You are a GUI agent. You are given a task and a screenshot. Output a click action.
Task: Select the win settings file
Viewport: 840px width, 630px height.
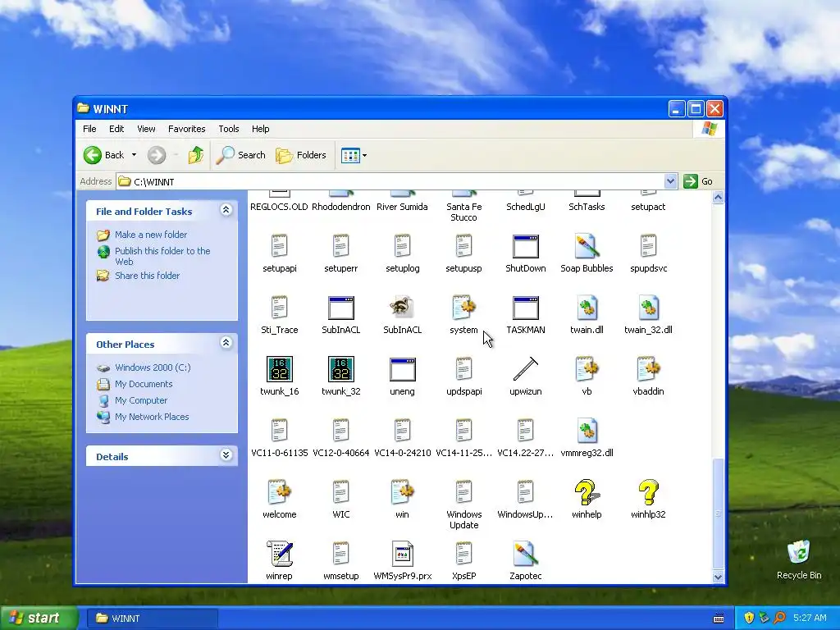pos(402,493)
